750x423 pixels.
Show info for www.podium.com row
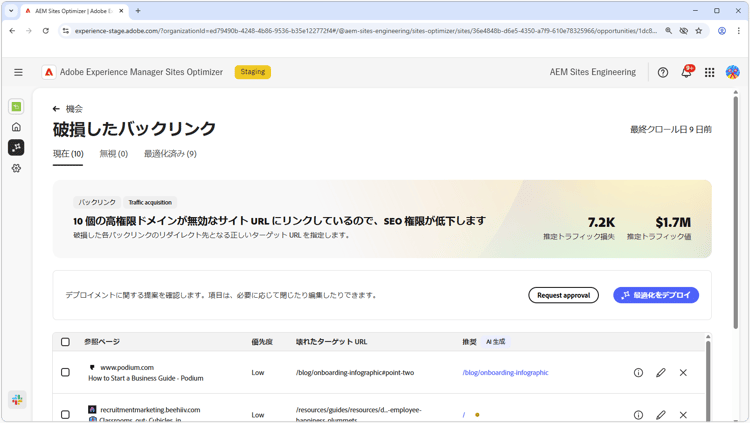638,373
